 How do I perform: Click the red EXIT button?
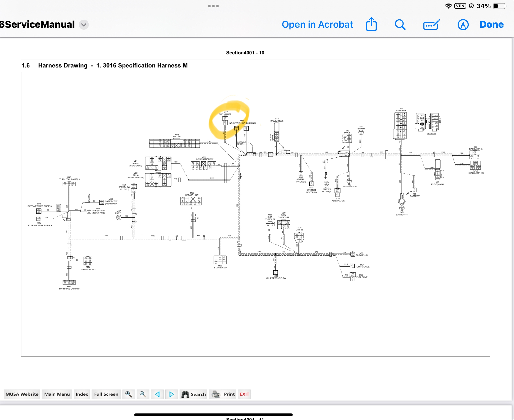[244, 394]
